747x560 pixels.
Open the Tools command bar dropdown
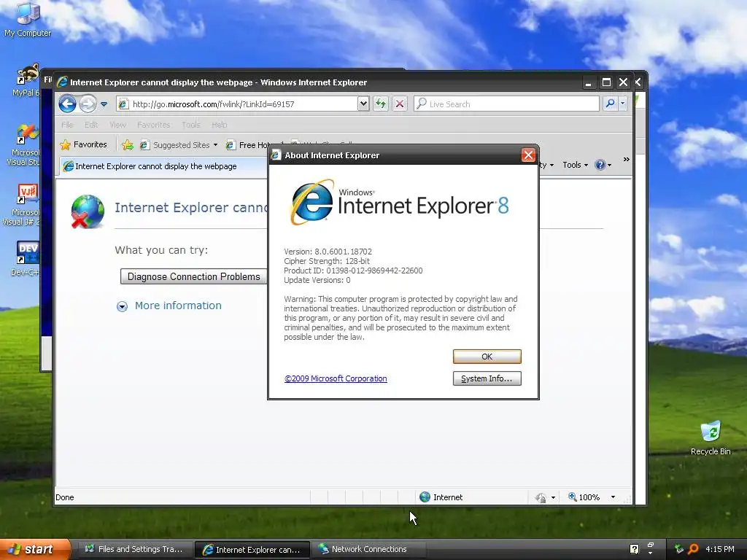click(x=575, y=165)
